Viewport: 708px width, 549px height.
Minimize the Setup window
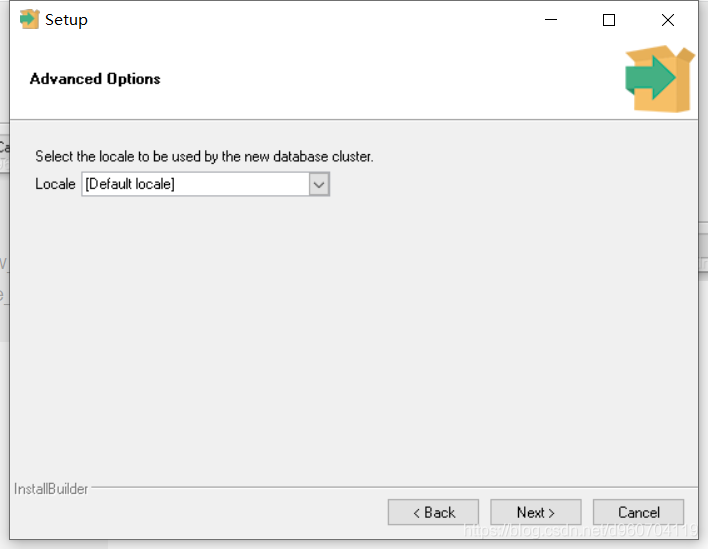pyautogui.click(x=551, y=20)
